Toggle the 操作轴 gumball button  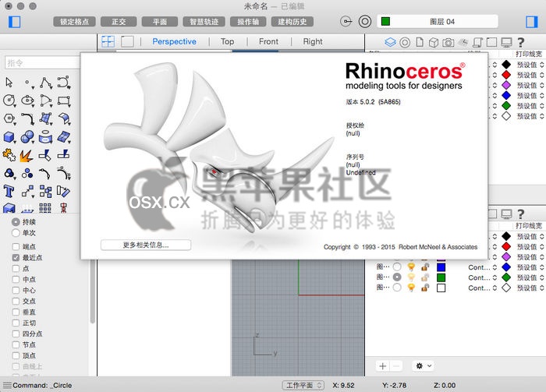click(248, 22)
